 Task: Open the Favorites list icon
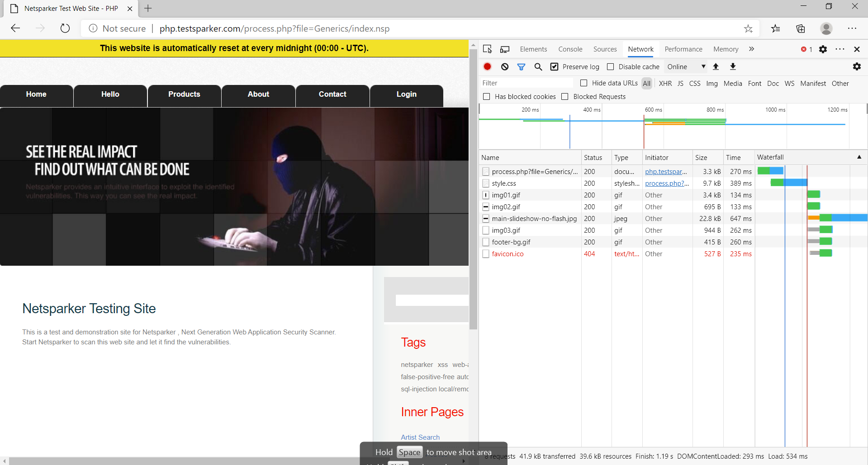coord(776,28)
